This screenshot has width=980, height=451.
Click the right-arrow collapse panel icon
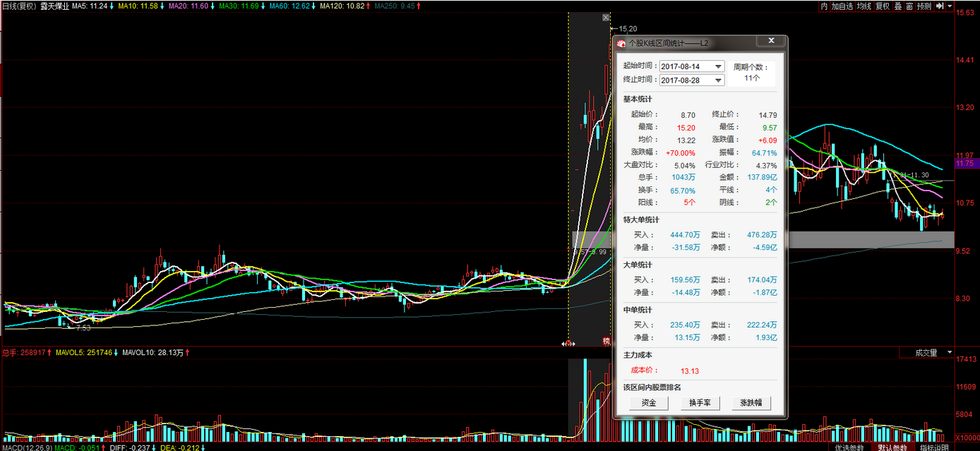[x=940, y=6]
